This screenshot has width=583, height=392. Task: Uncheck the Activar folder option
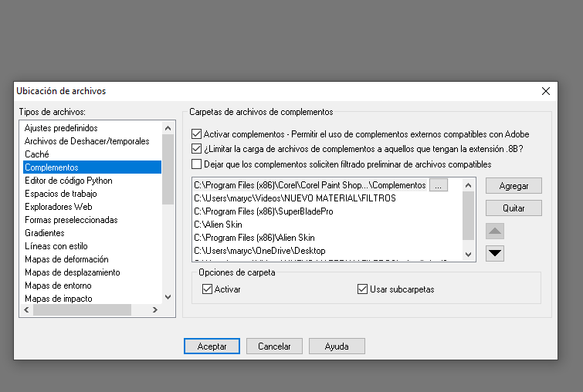pyautogui.click(x=207, y=289)
